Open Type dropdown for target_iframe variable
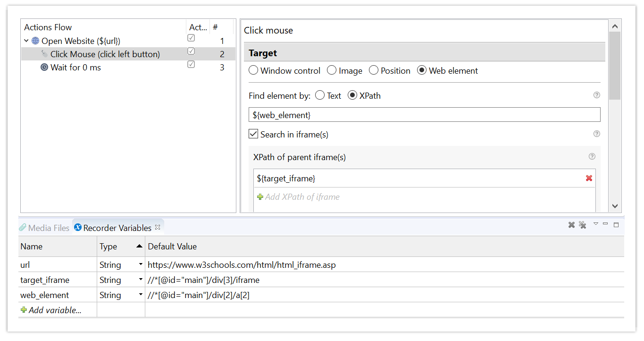The height and width of the screenshot is (341, 644). coord(141,280)
